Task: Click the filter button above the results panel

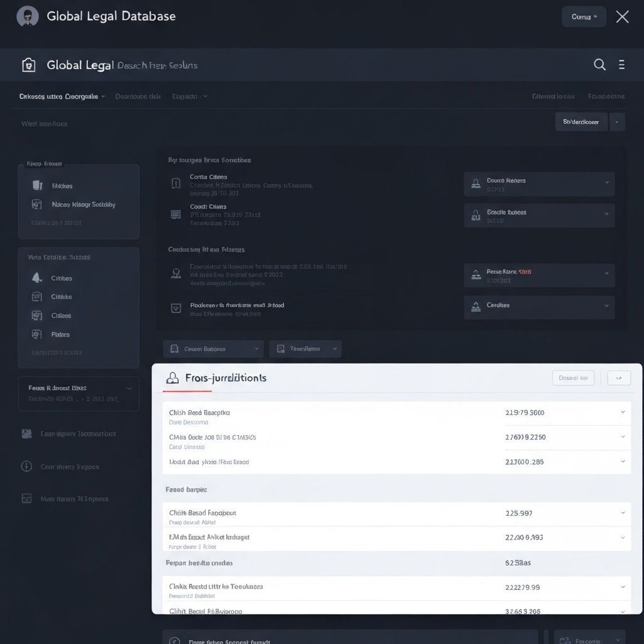Action: (x=580, y=121)
